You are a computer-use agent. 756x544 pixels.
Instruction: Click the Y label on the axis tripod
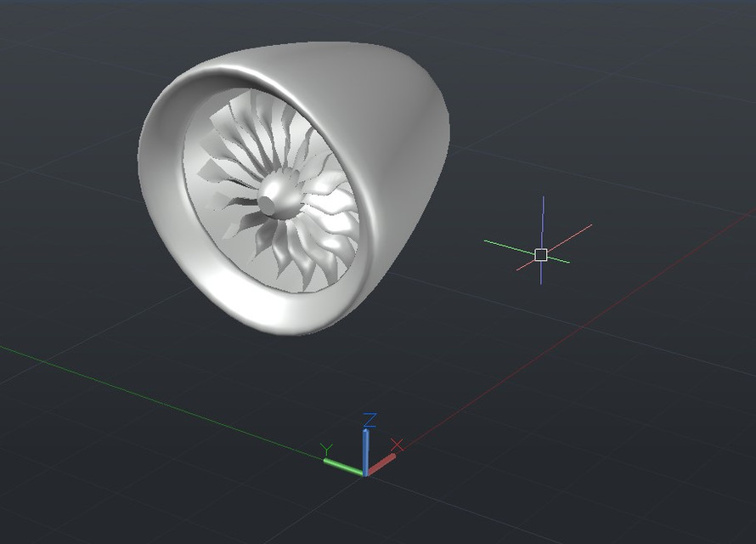click(328, 445)
